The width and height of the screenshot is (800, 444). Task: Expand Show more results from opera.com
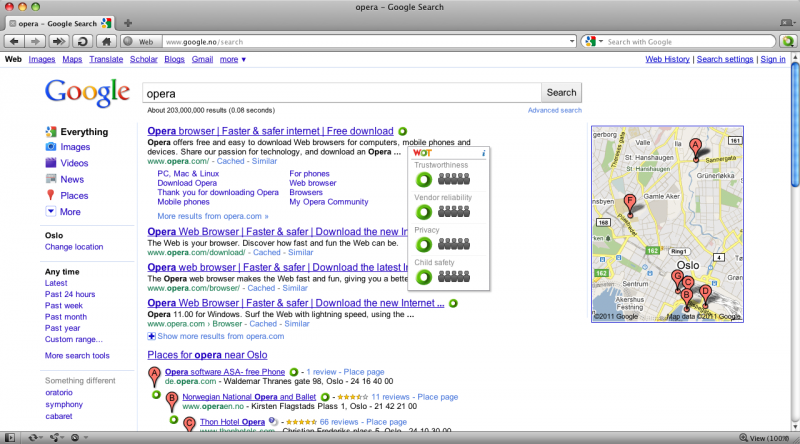click(216, 336)
